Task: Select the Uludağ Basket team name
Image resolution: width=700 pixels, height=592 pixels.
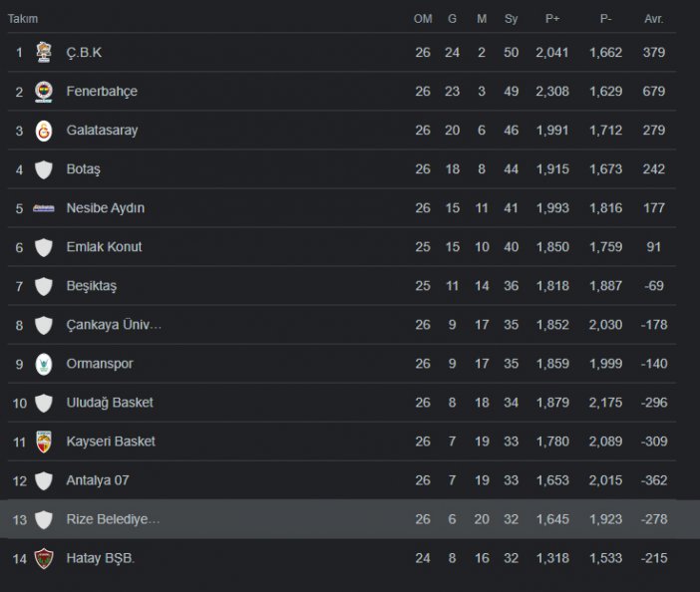Action: (x=110, y=403)
